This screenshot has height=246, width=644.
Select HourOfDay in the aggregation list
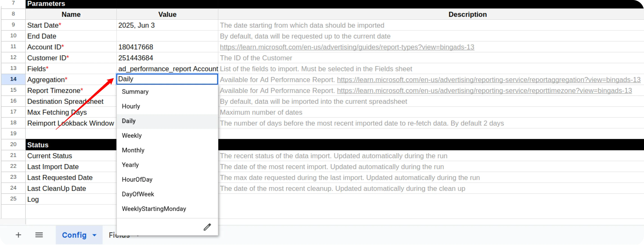(137, 179)
